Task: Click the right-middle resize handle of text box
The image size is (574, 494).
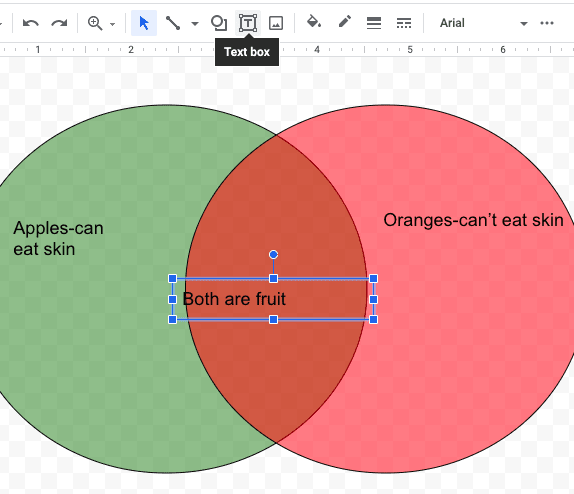Action: tap(373, 300)
